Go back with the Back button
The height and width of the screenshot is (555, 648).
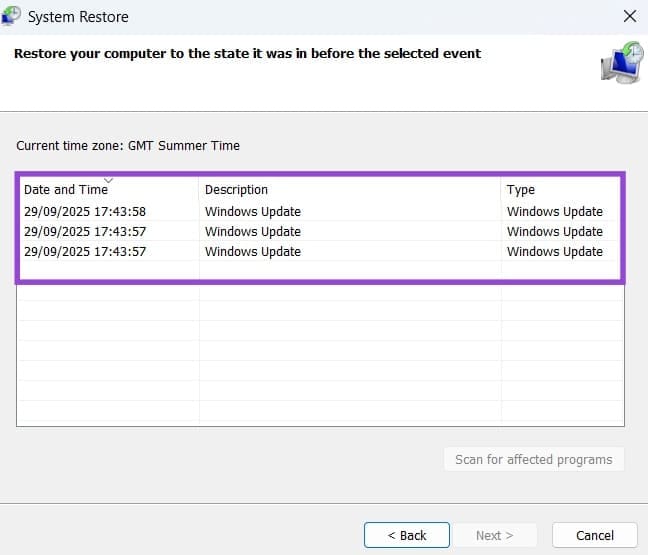tap(407, 535)
